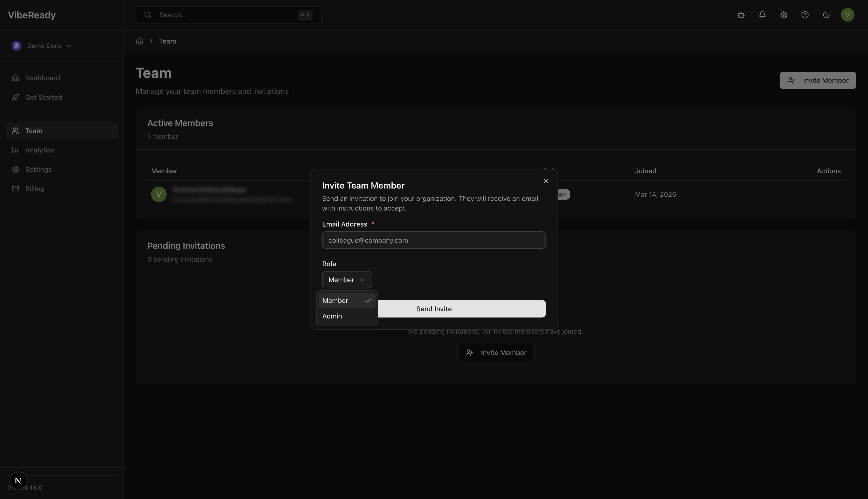Open the Team breadcrumb link
The height and width of the screenshot is (499, 868).
[167, 41]
